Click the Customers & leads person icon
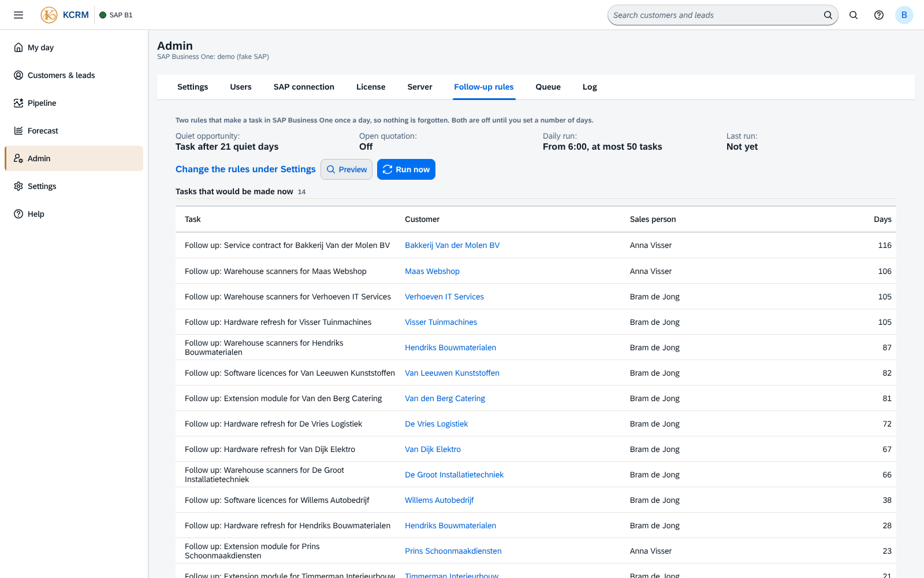The width and height of the screenshot is (924, 578). tap(18, 75)
